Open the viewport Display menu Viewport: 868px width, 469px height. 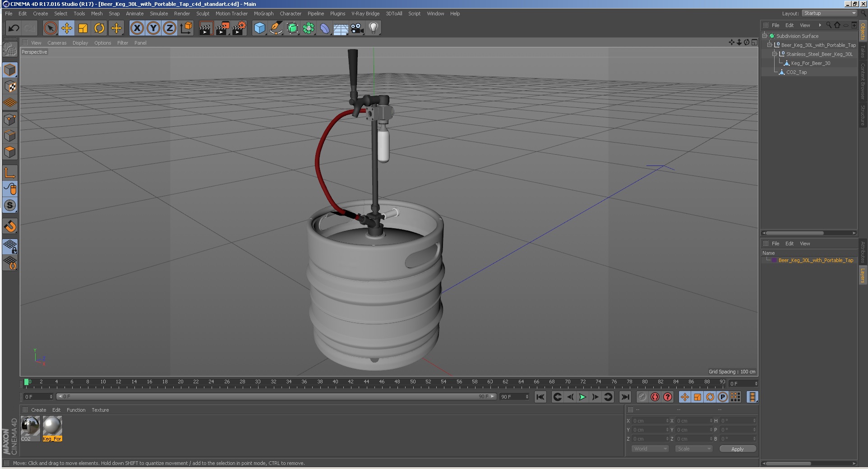(x=80, y=43)
